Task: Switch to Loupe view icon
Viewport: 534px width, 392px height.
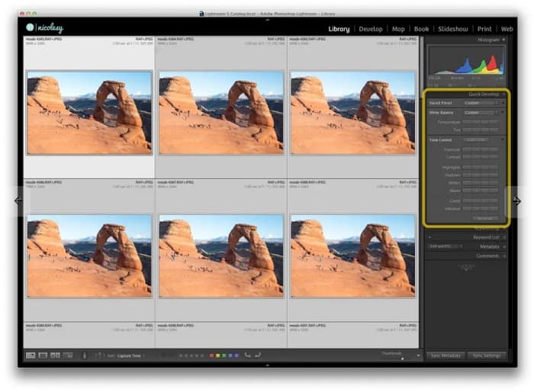Action: (43, 355)
